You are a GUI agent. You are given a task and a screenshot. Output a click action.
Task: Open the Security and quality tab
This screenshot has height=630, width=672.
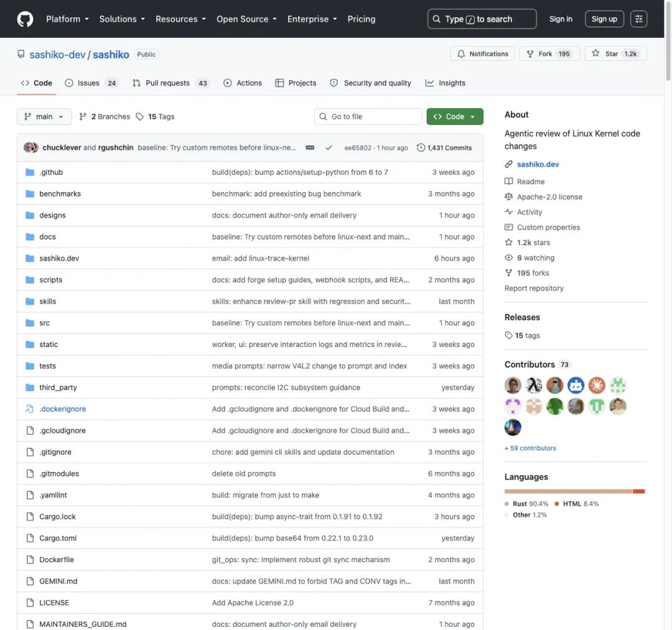click(370, 83)
